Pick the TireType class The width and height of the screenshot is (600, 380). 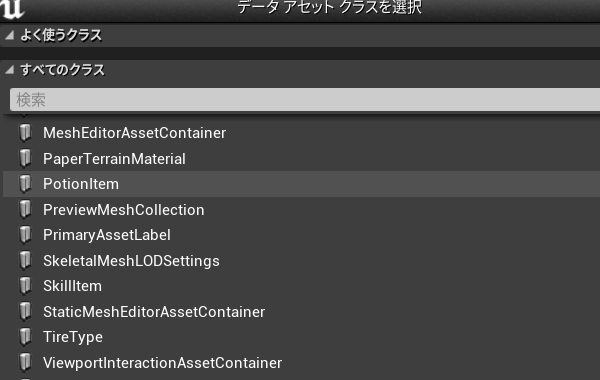coord(302,337)
